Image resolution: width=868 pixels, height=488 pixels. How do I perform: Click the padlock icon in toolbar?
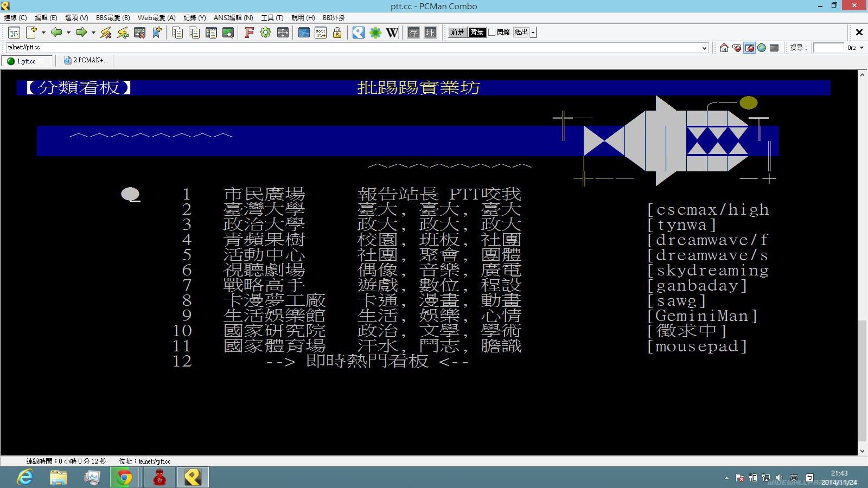point(337,33)
